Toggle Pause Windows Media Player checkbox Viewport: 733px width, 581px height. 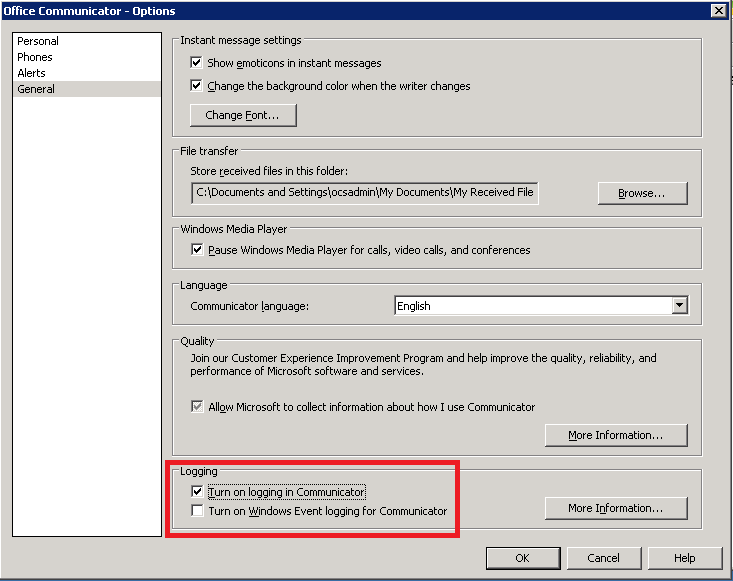click(197, 250)
